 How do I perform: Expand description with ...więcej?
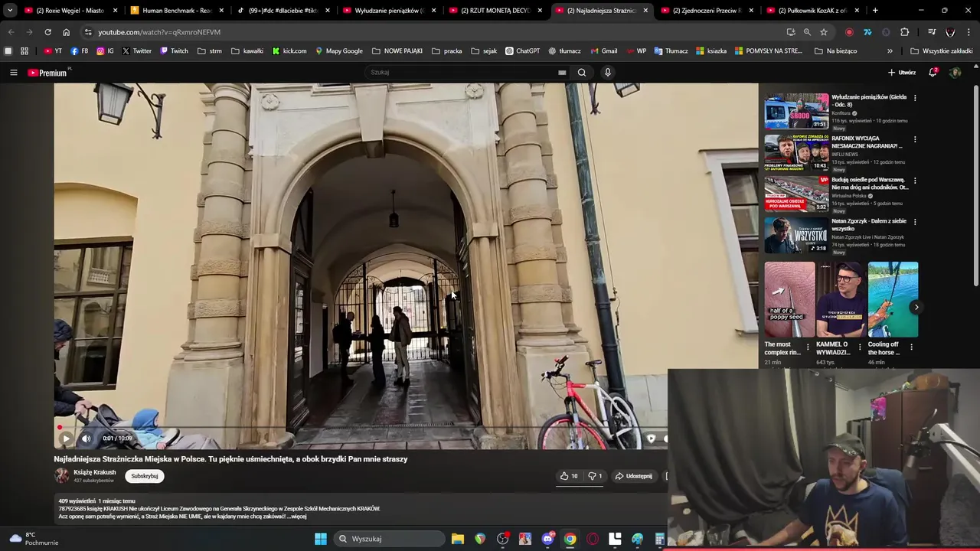click(x=297, y=517)
